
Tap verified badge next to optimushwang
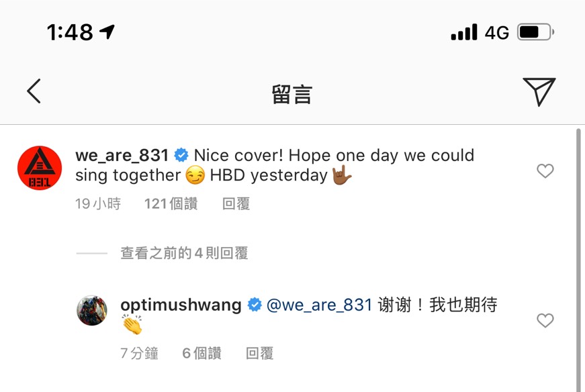coord(255,305)
